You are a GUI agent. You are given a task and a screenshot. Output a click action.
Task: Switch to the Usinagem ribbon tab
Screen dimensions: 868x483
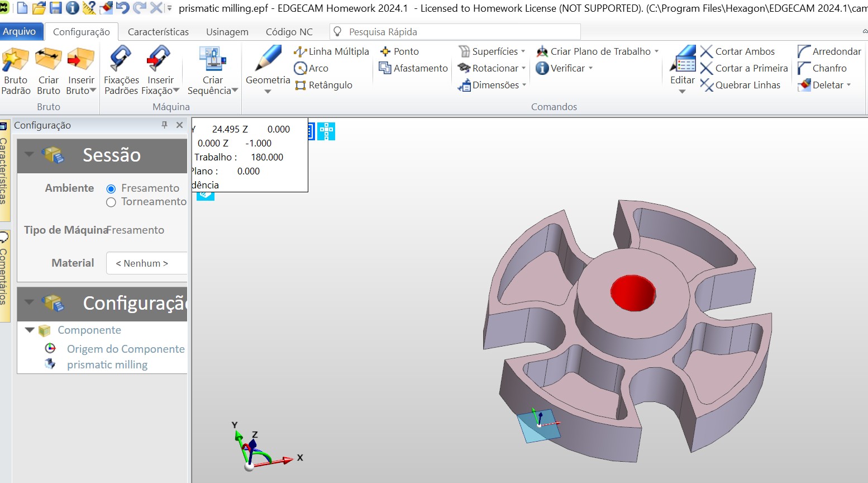tap(227, 32)
